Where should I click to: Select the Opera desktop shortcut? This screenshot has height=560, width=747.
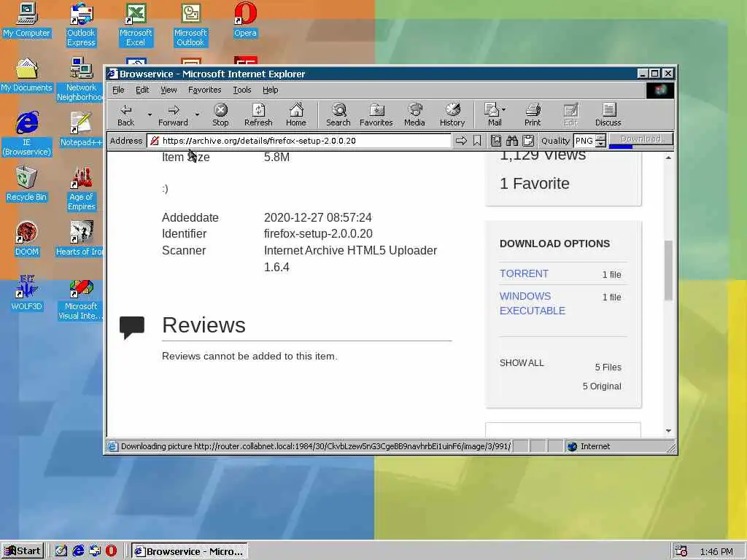click(245, 20)
